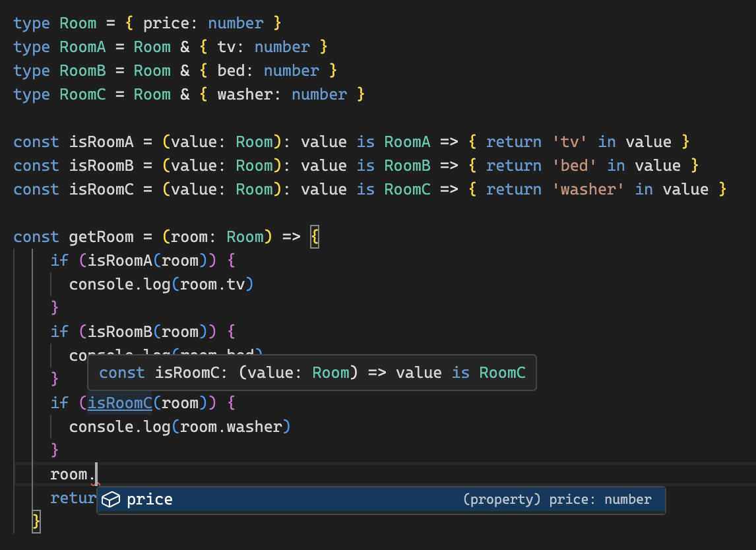The width and height of the screenshot is (756, 550).
Task: Click the RoomA type alias name
Action: [82, 47]
